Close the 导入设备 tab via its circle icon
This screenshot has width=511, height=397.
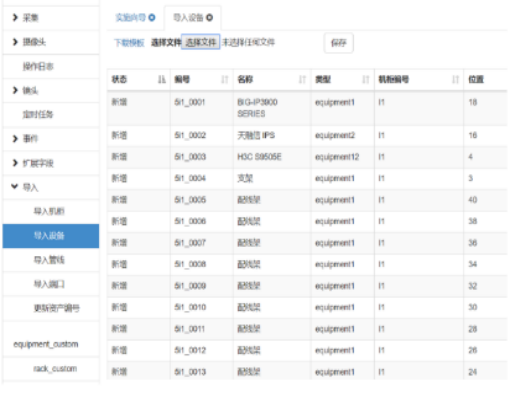(209, 17)
